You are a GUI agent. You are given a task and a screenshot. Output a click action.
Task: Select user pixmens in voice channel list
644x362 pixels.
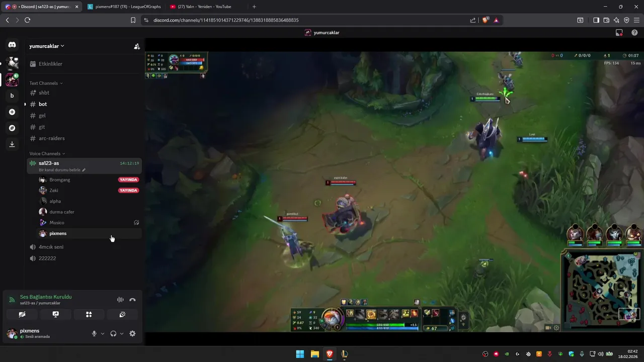point(89,233)
